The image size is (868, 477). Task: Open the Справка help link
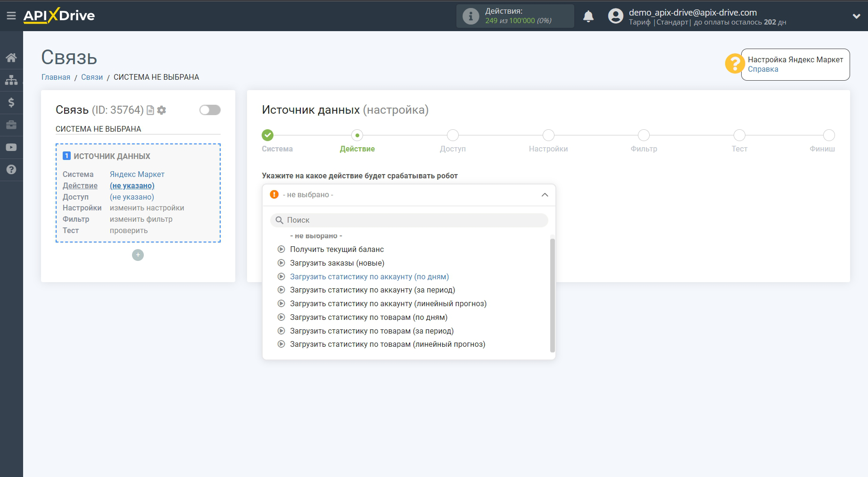[763, 69]
